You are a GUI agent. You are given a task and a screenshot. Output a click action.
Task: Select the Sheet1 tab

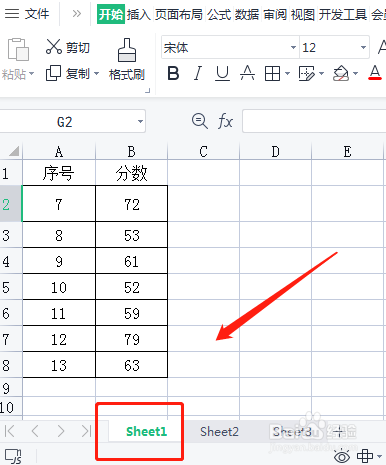tap(146, 431)
